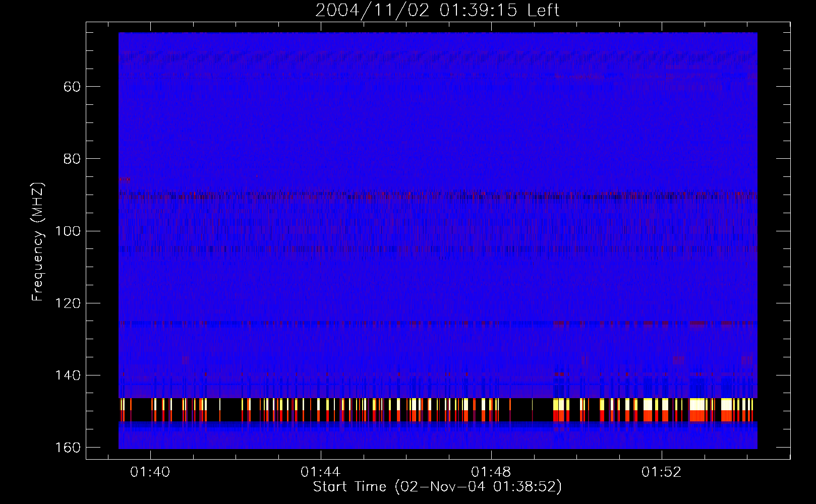Click the "Frequency (MHZ)" axis label
This screenshot has height=504, width=816.
pyautogui.click(x=38, y=242)
